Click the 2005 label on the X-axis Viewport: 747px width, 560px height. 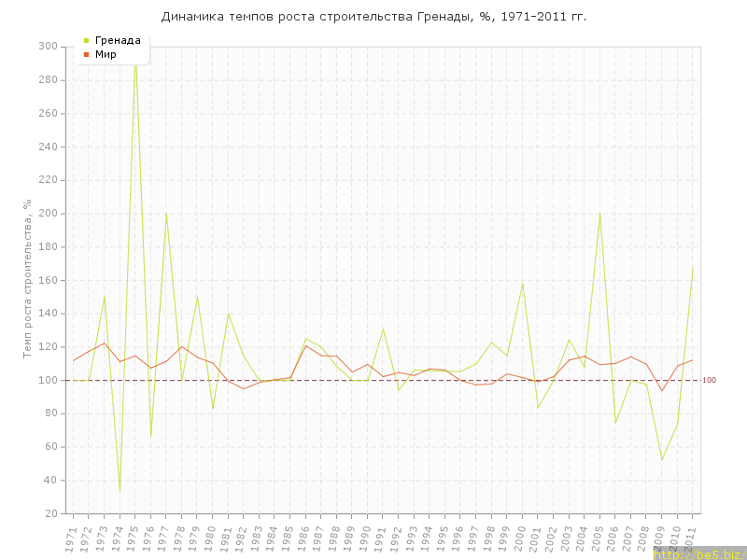tap(598, 538)
